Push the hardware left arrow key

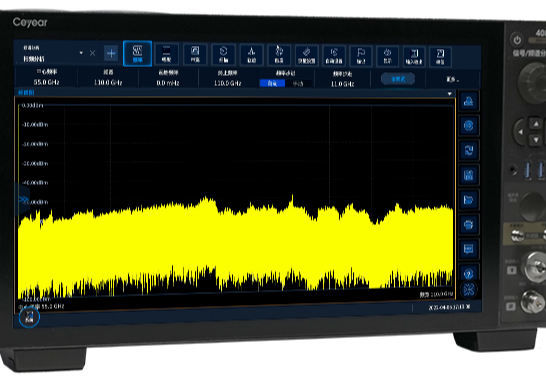coord(521,132)
